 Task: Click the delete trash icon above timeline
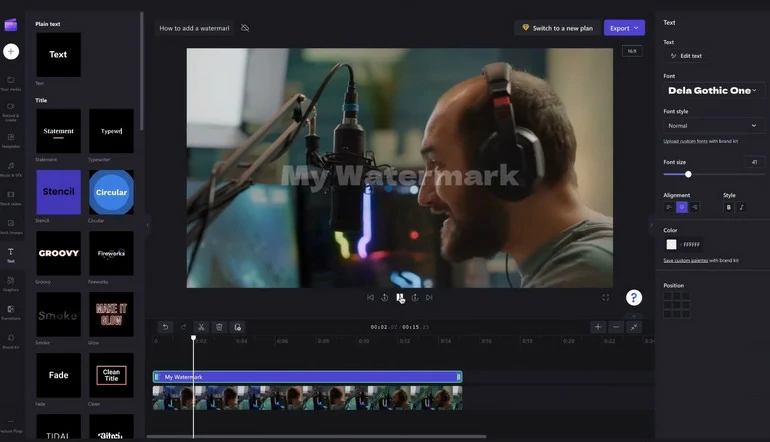[219, 327]
